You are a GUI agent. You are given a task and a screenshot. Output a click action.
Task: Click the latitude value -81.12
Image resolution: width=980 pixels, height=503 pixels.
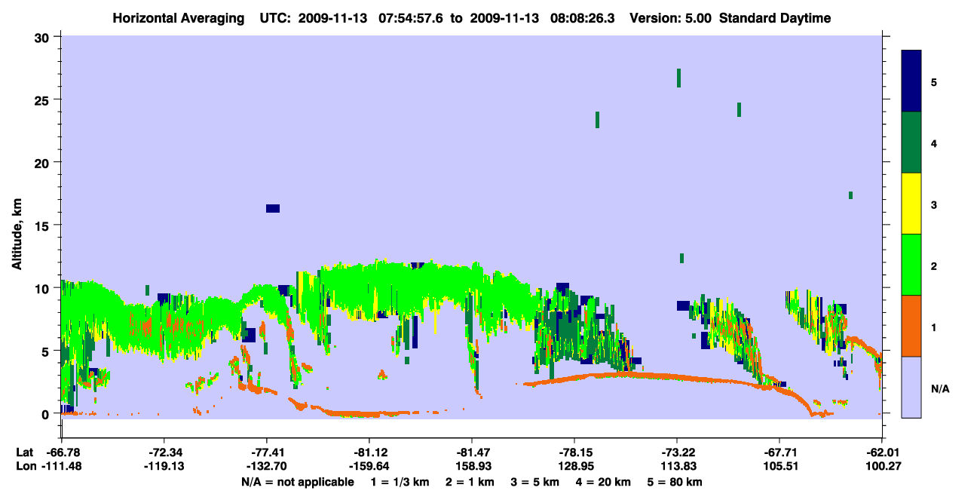[x=369, y=452]
